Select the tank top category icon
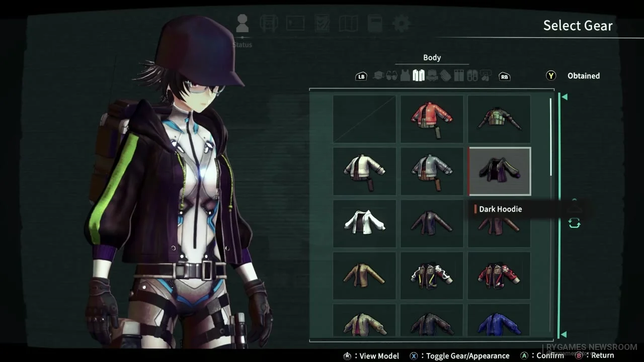Screen dimensions: 644x362 (x=405, y=75)
